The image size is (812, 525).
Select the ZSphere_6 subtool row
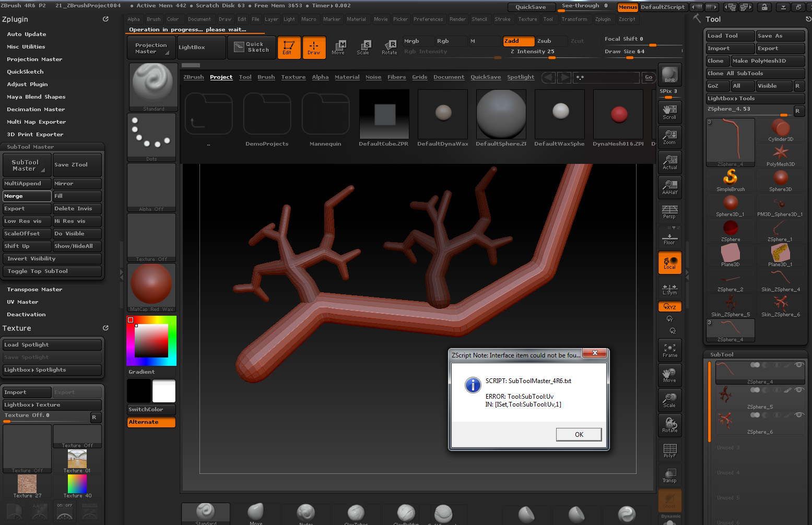[760, 423]
